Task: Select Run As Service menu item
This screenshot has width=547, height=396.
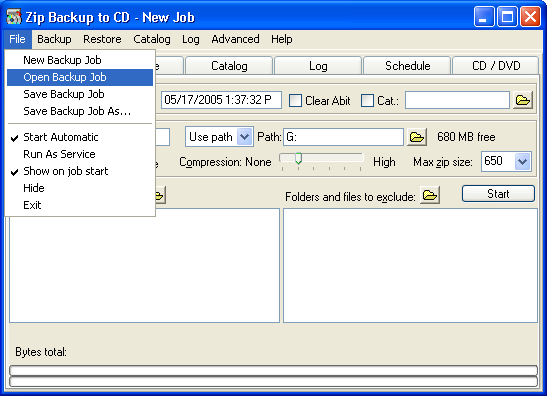Action: 80,154
